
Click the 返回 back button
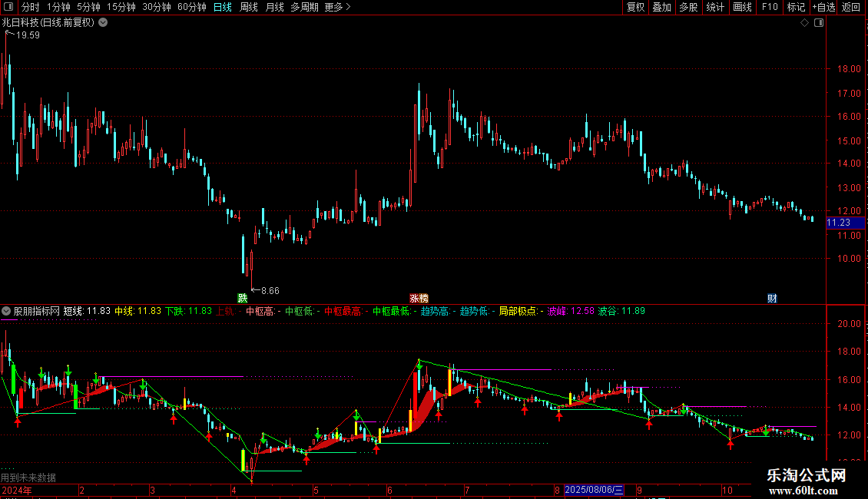851,7
